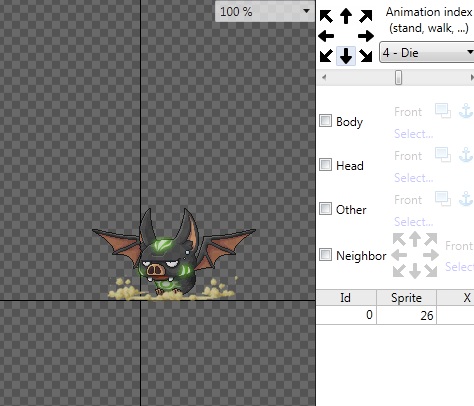Click the Select... link under Body
This screenshot has height=406, width=474.
pyautogui.click(x=414, y=134)
